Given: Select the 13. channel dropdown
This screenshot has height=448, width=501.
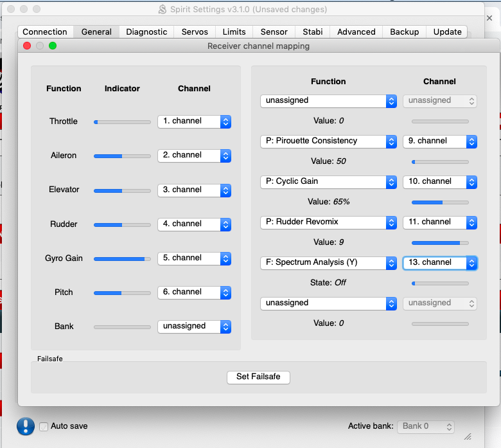Looking at the screenshot, I should pyautogui.click(x=440, y=262).
